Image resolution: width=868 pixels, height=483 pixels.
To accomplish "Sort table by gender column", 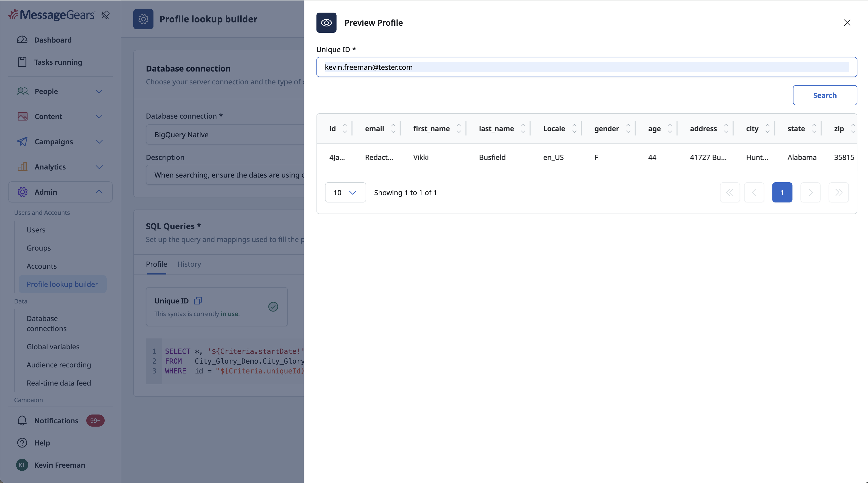I will point(628,128).
